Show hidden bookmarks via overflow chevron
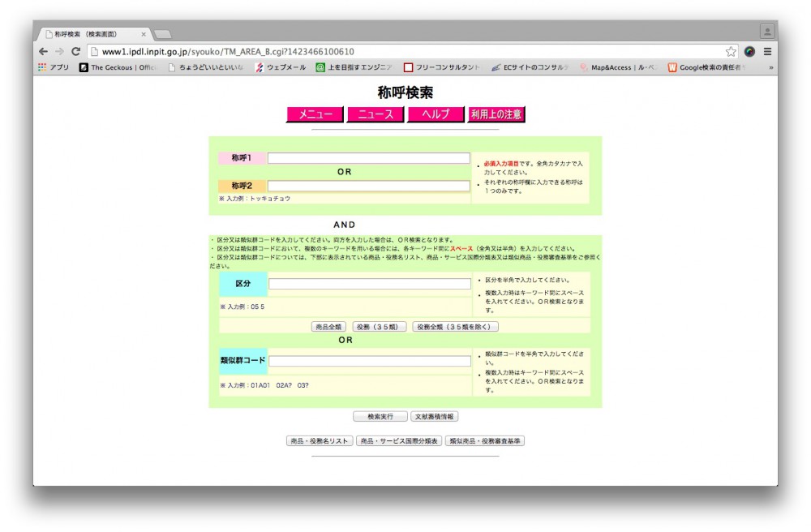 click(x=770, y=67)
